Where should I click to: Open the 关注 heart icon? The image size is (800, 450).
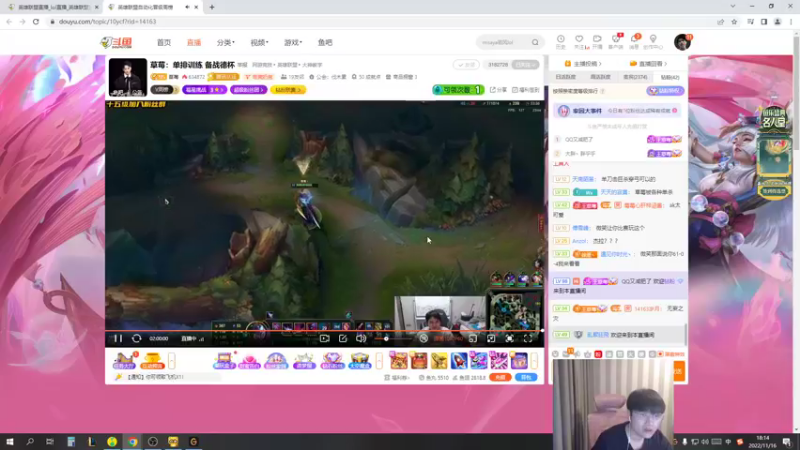tap(579, 42)
